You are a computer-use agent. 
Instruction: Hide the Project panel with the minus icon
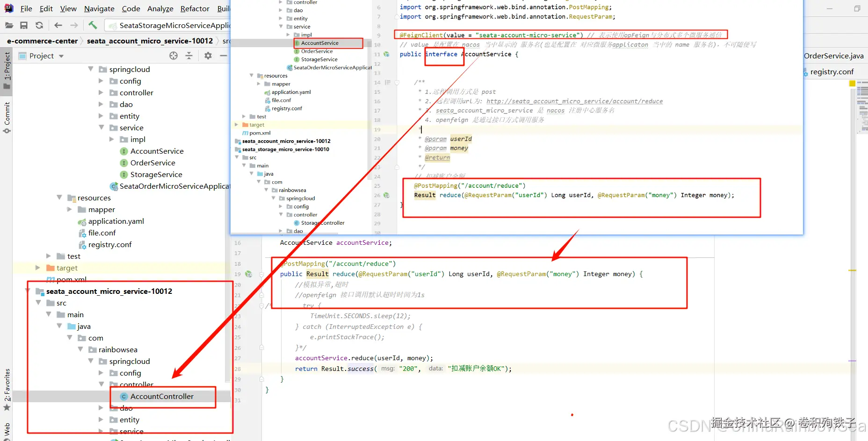tap(224, 56)
